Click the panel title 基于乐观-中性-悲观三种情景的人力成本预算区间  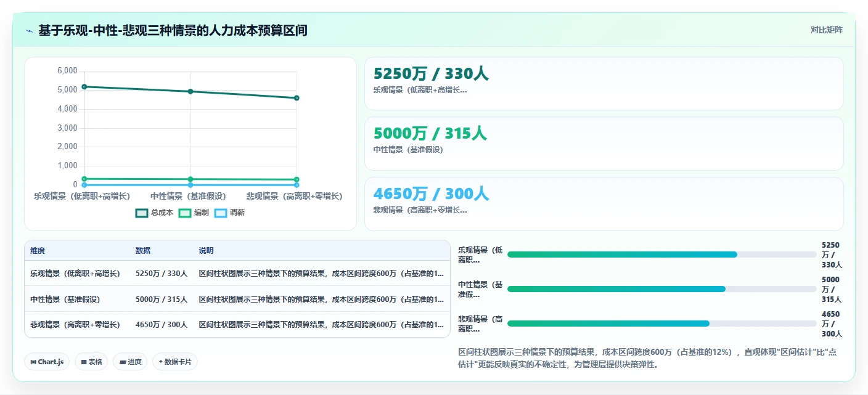[x=173, y=30]
